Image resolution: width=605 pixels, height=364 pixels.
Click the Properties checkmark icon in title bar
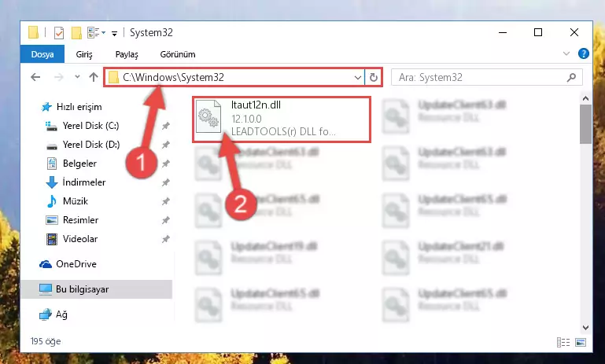pyautogui.click(x=59, y=33)
